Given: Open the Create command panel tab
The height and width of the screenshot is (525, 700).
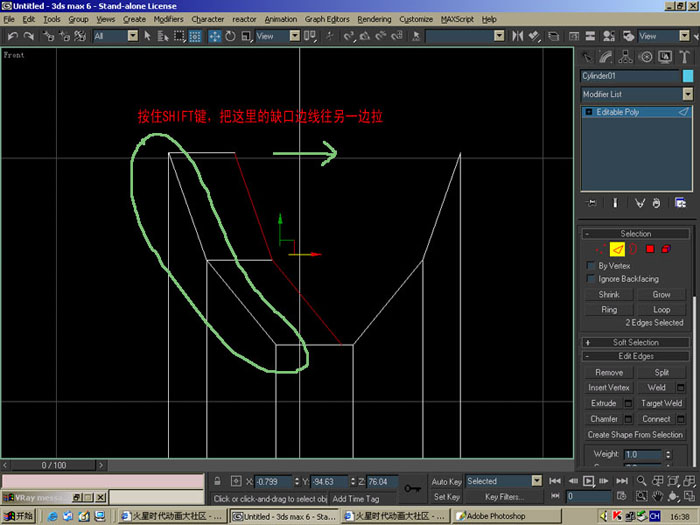Looking at the screenshot, I should [x=588, y=57].
